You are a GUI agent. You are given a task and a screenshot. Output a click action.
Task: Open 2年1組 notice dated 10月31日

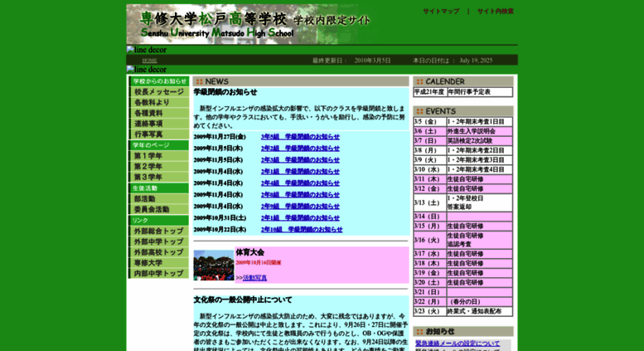300,218
